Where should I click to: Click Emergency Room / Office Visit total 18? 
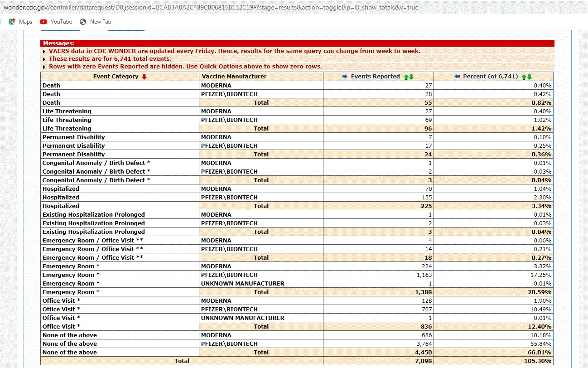(428, 257)
